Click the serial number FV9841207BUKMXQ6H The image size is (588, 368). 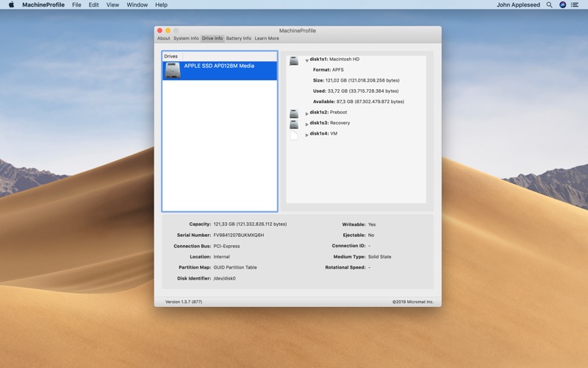(238, 235)
